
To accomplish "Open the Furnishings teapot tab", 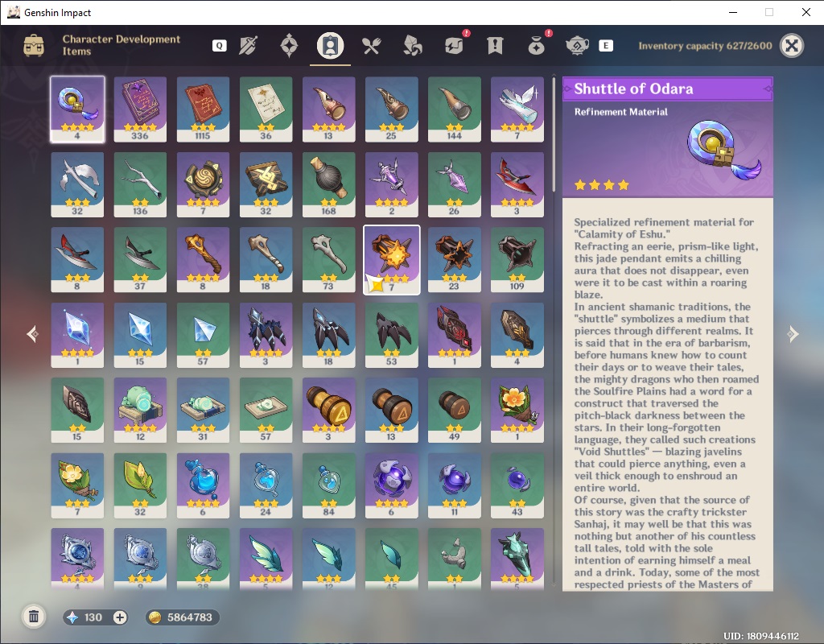I will [x=577, y=46].
